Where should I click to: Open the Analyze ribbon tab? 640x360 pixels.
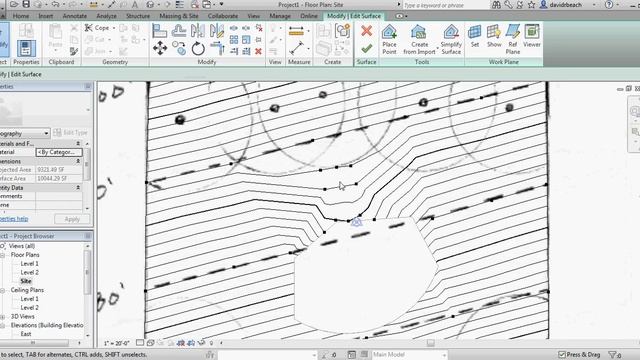pos(106,16)
